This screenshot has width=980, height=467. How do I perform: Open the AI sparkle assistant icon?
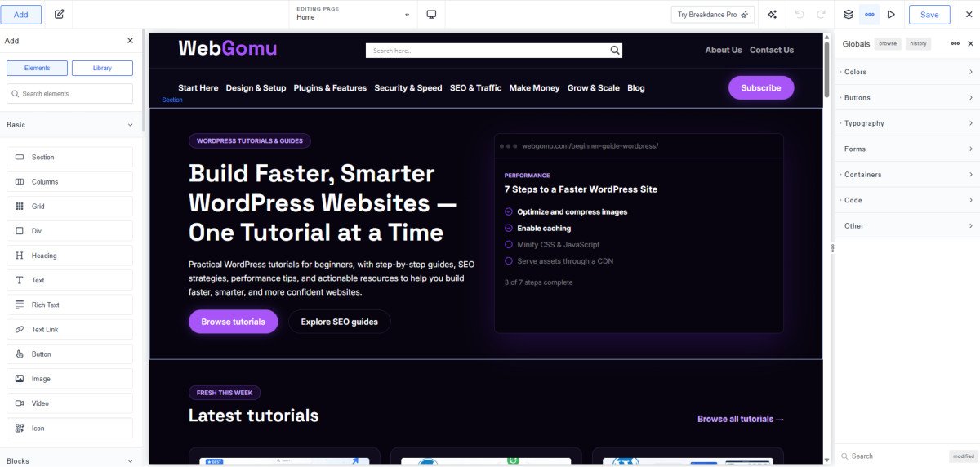click(773, 14)
